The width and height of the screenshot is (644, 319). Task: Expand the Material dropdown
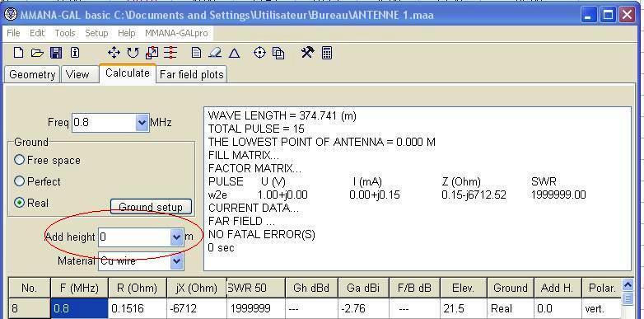[x=176, y=260]
